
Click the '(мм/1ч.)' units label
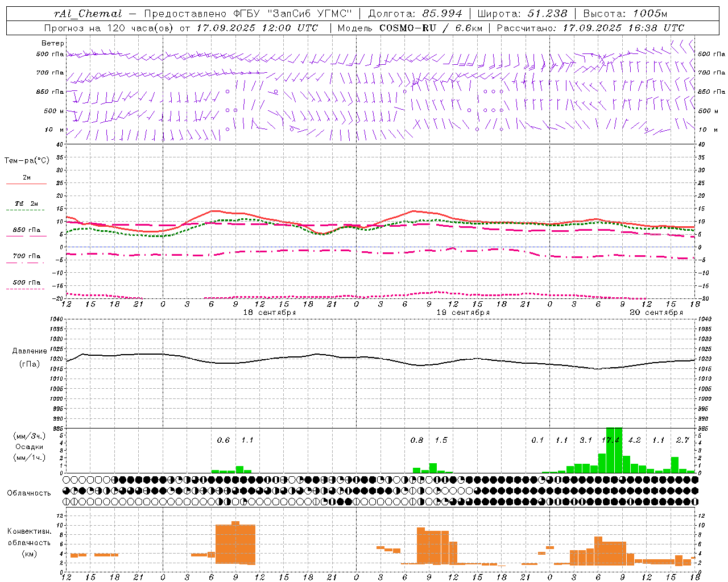(x=30, y=458)
